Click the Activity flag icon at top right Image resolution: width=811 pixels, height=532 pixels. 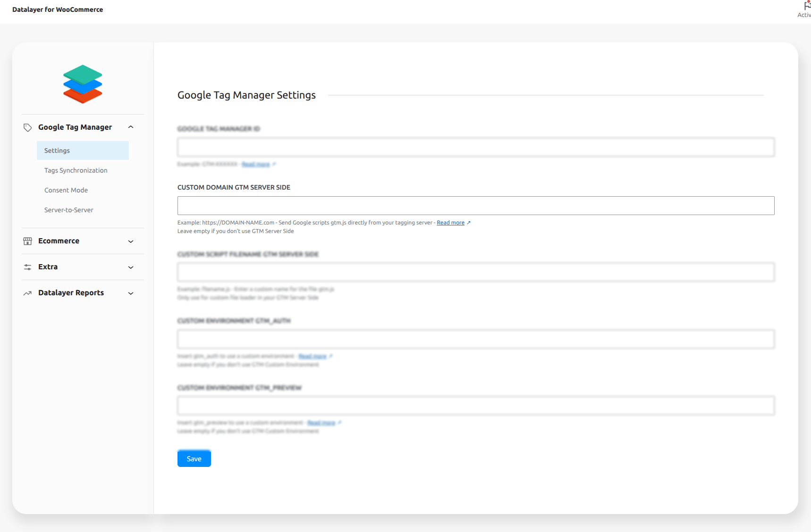pos(806,7)
